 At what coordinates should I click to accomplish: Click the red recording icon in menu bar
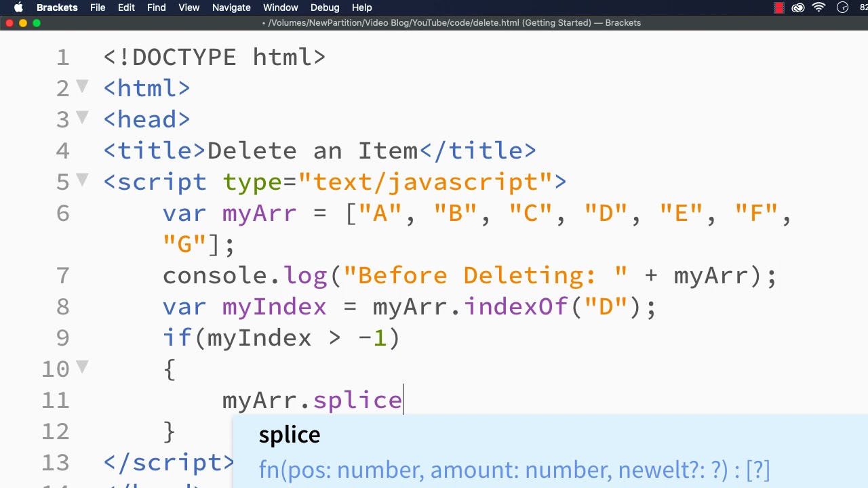tap(779, 7)
